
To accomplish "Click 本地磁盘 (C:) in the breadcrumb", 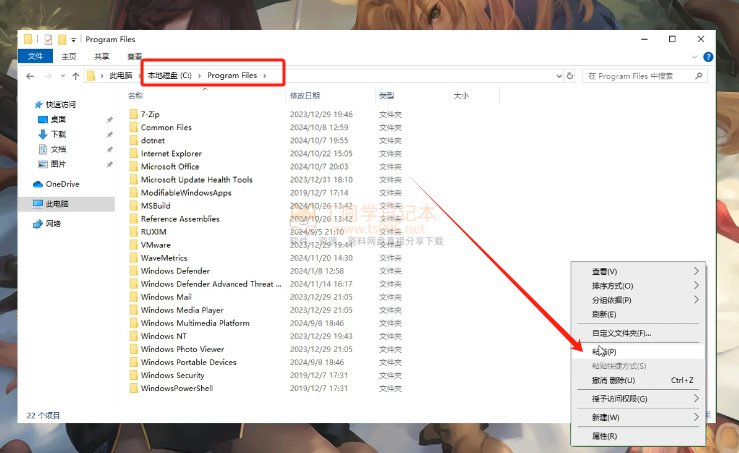I will [169, 76].
